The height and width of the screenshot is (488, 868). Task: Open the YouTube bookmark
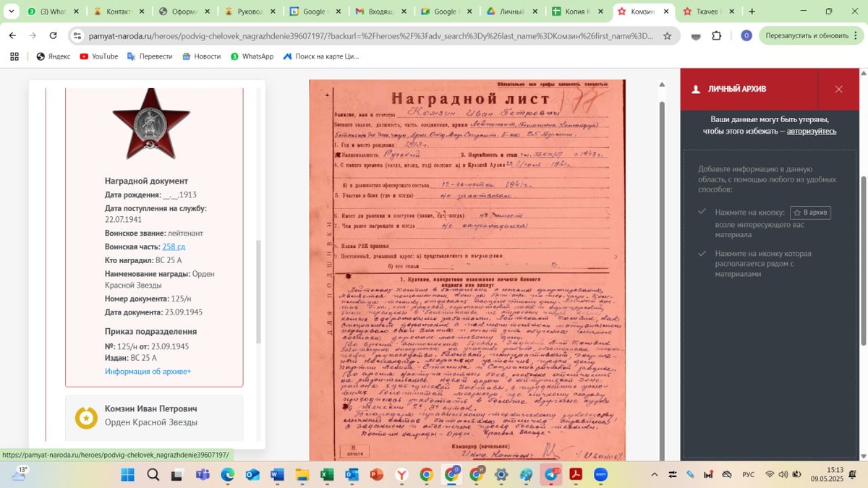[x=99, y=56]
